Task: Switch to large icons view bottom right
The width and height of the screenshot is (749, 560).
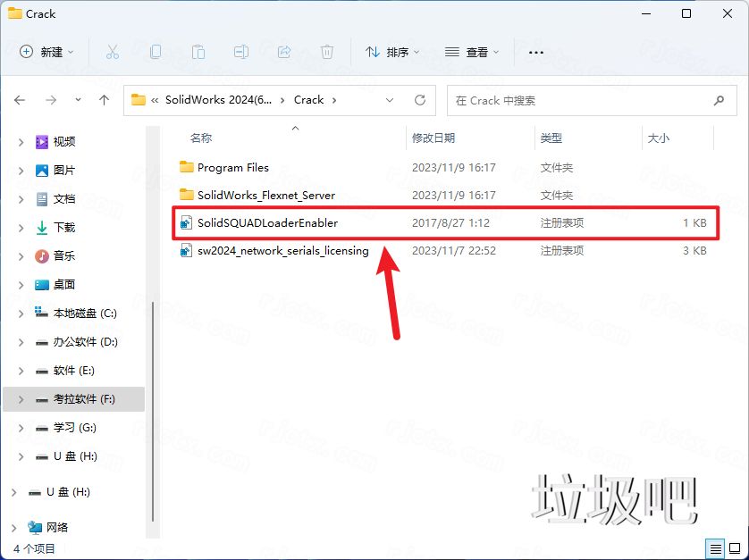Action: point(736,548)
